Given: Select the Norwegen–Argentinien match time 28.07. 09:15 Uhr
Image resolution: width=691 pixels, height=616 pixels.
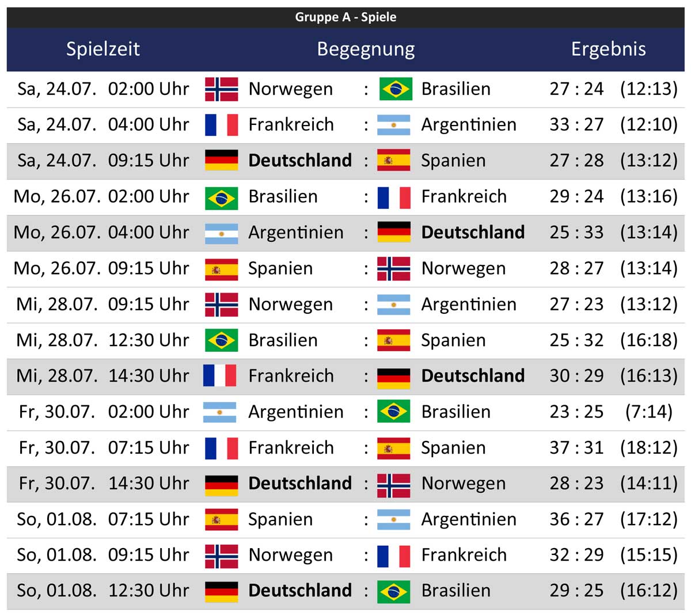Looking at the screenshot, I should click(103, 305).
